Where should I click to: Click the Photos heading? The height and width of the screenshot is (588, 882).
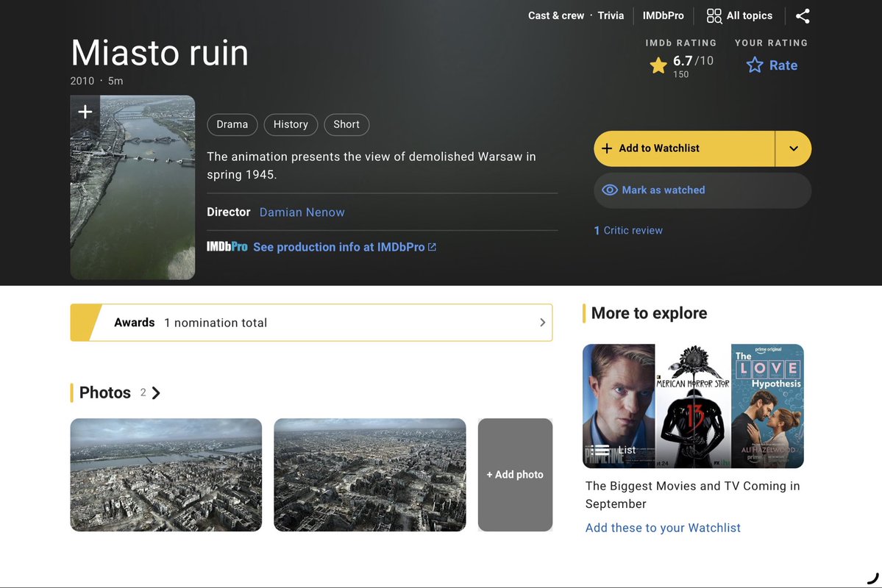click(x=104, y=393)
